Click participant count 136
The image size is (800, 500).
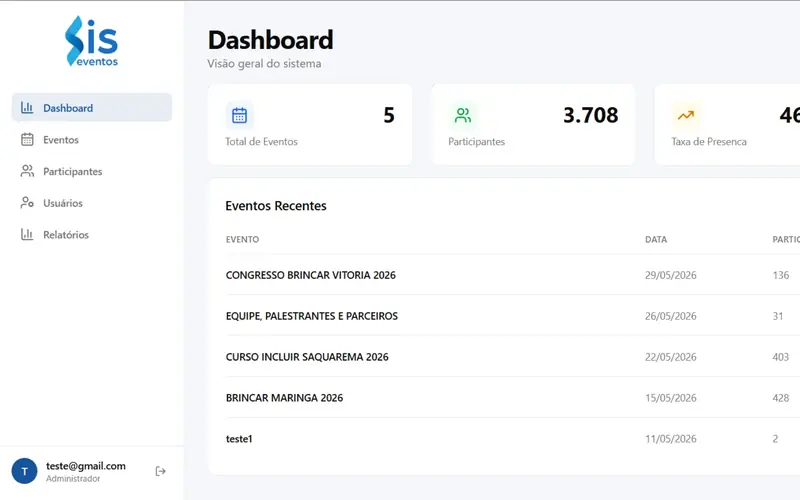coord(781,275)
